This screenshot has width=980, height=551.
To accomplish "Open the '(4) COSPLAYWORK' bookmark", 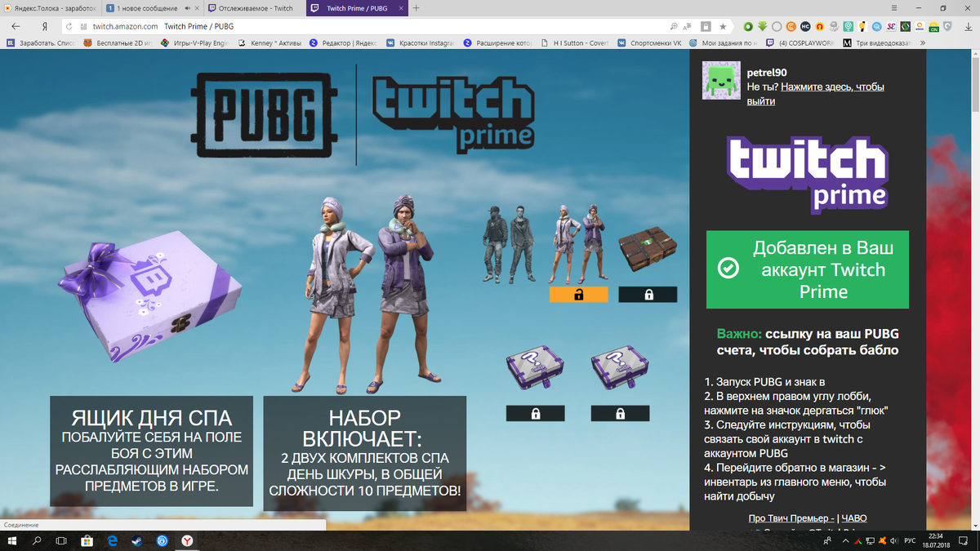I will 800,42.
